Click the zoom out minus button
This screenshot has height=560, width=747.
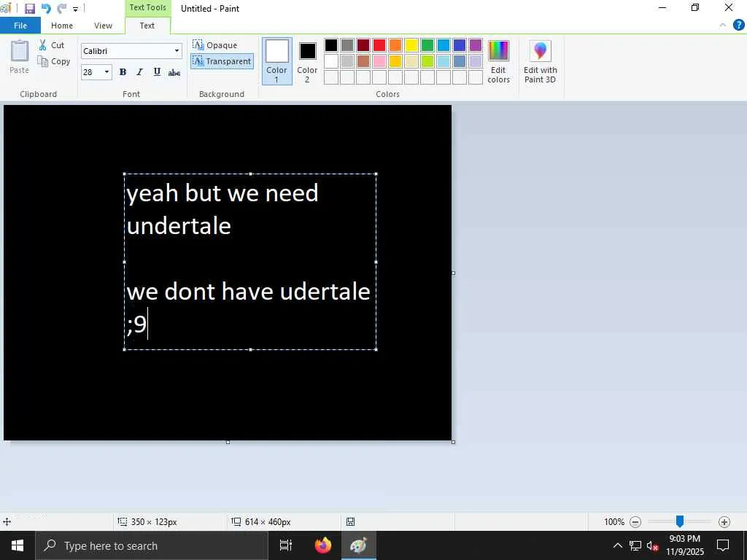click(635, 522)
